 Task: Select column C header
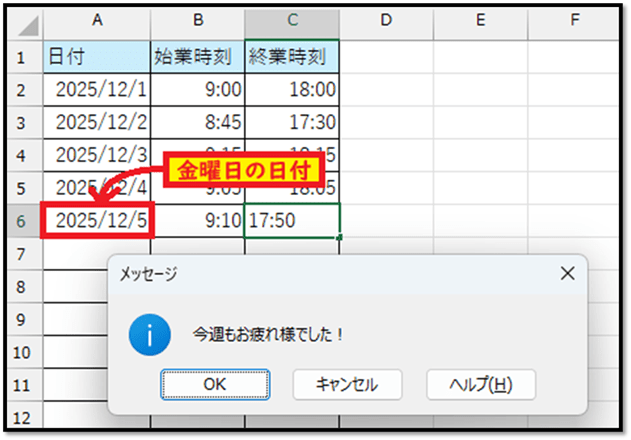click(292, 21)
